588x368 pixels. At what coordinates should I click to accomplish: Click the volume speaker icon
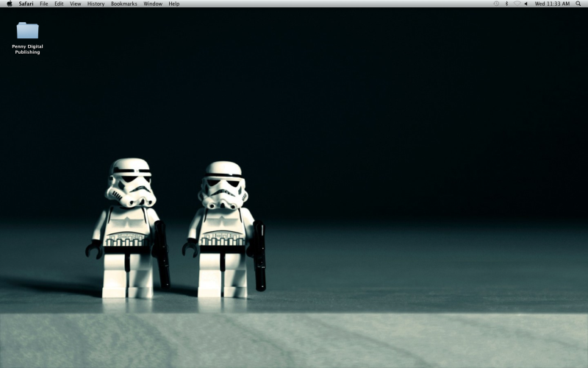pyautogui.click(x=526, y=4)
